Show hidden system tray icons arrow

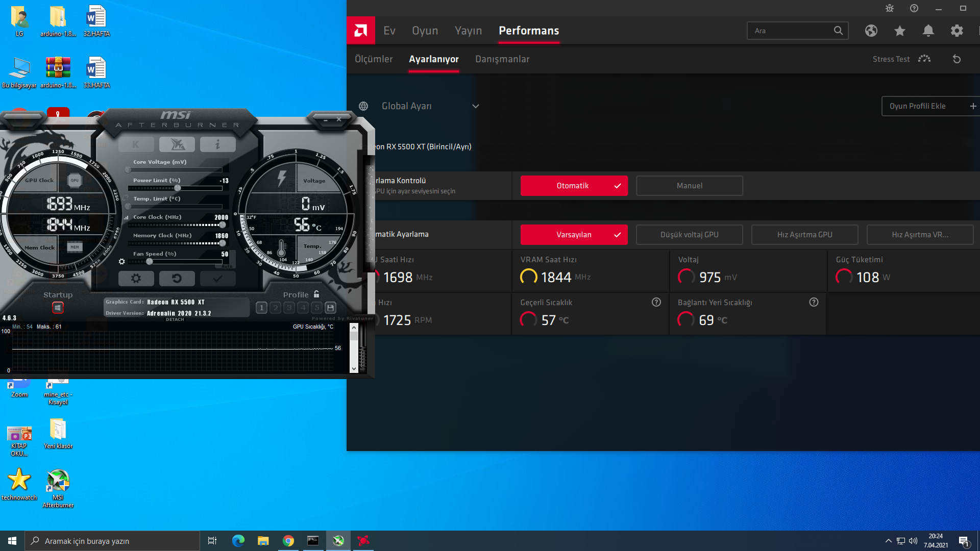pos(888,541)
